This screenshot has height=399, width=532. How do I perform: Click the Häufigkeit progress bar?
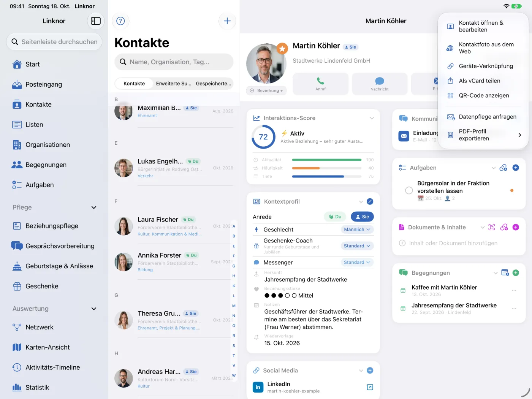point(326,168)
